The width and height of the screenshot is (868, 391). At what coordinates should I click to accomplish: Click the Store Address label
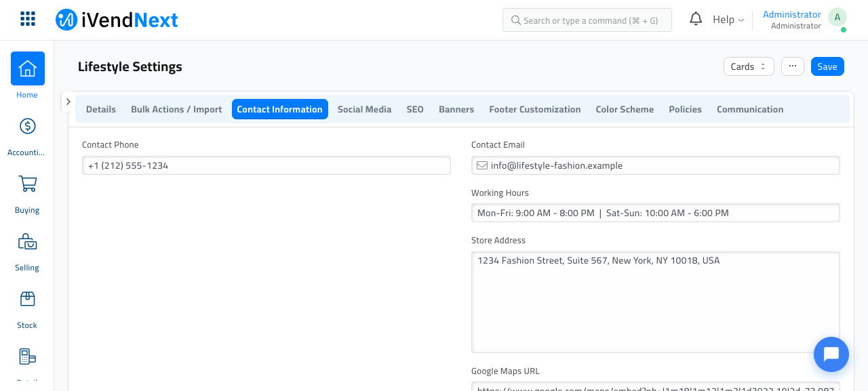[498, 241]
